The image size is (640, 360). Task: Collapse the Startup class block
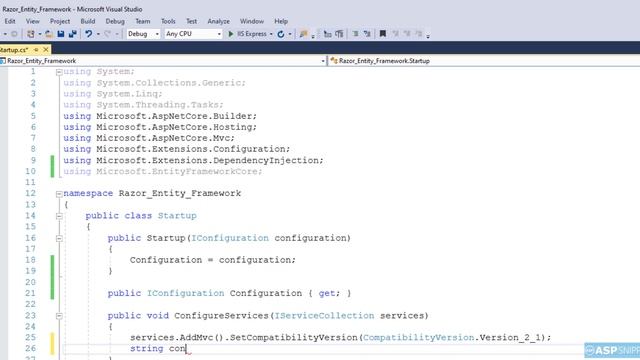click(59, 216)
